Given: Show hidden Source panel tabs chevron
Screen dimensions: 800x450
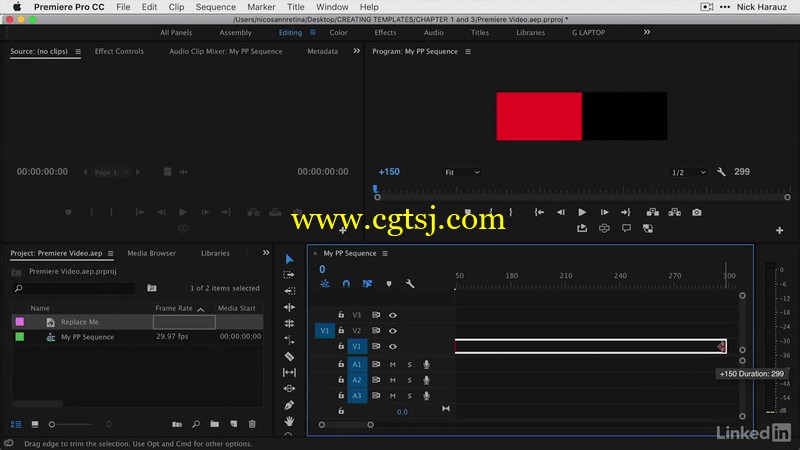Looking at the screenshot, I should point(356,51).
